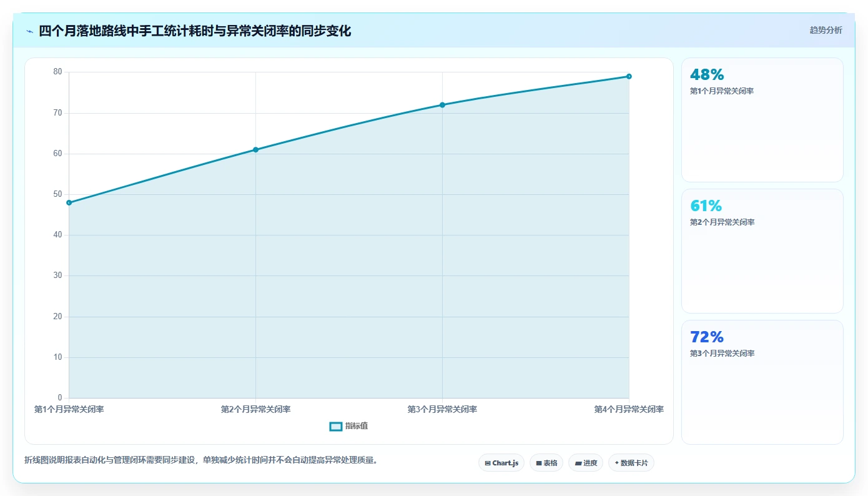
Task: Click the 数据卡片 tag button
Action: [x=631, y=463]
